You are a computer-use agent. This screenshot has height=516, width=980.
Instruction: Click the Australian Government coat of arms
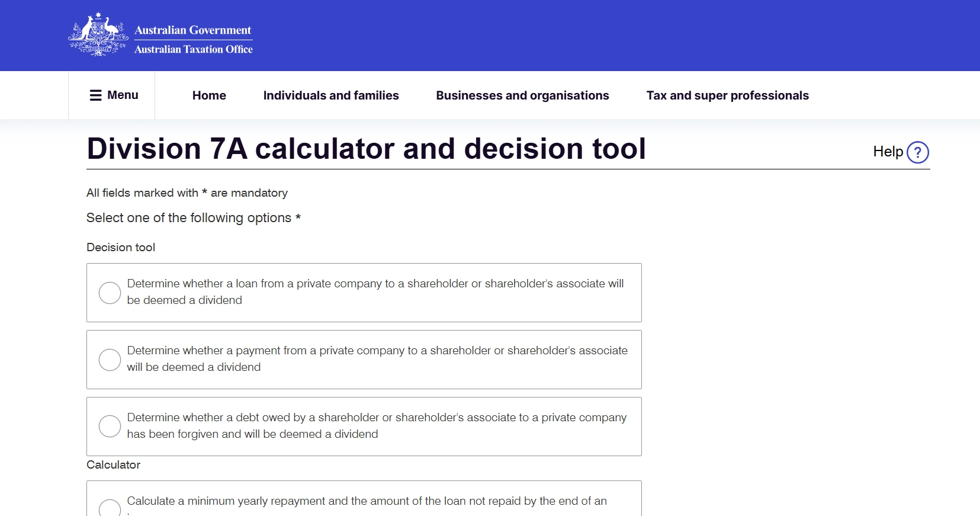(x=98, y=35)
